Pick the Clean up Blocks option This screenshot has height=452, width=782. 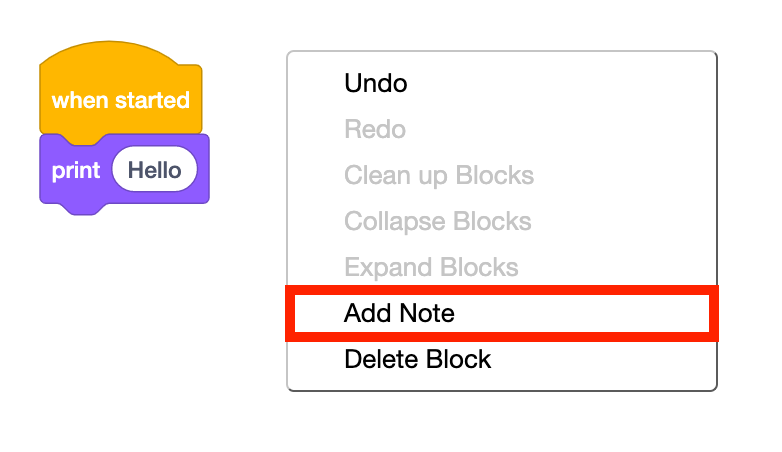439,176
